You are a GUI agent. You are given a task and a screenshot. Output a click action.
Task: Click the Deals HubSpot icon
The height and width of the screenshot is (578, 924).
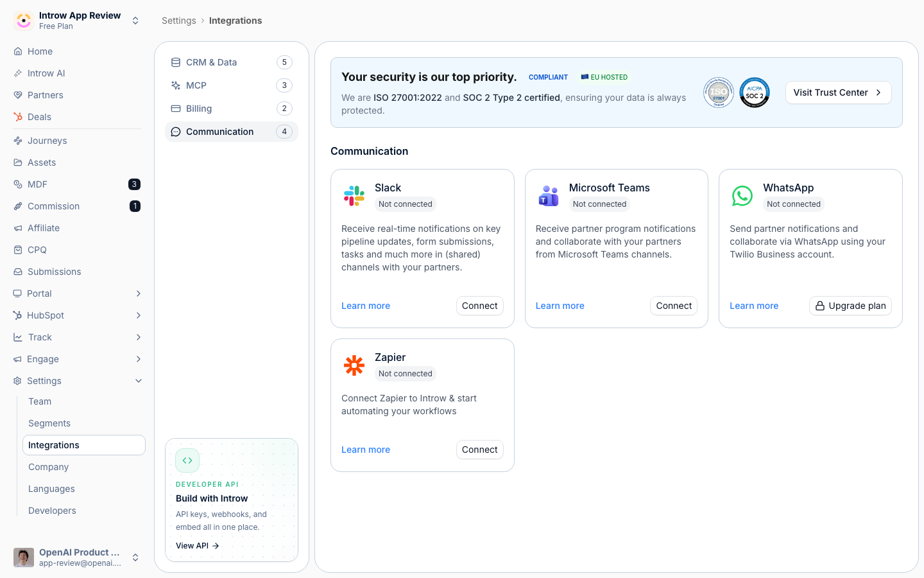[x=18, y=117]
